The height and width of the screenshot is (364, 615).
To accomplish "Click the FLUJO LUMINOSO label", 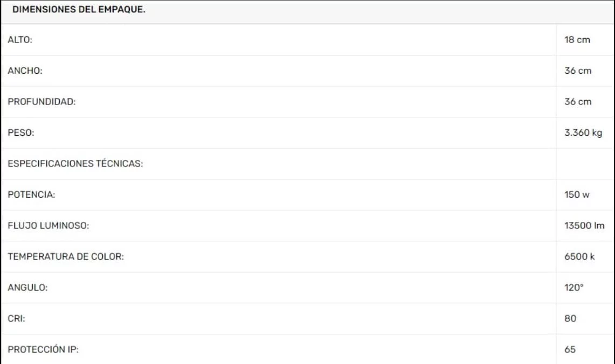I will 49,225.
